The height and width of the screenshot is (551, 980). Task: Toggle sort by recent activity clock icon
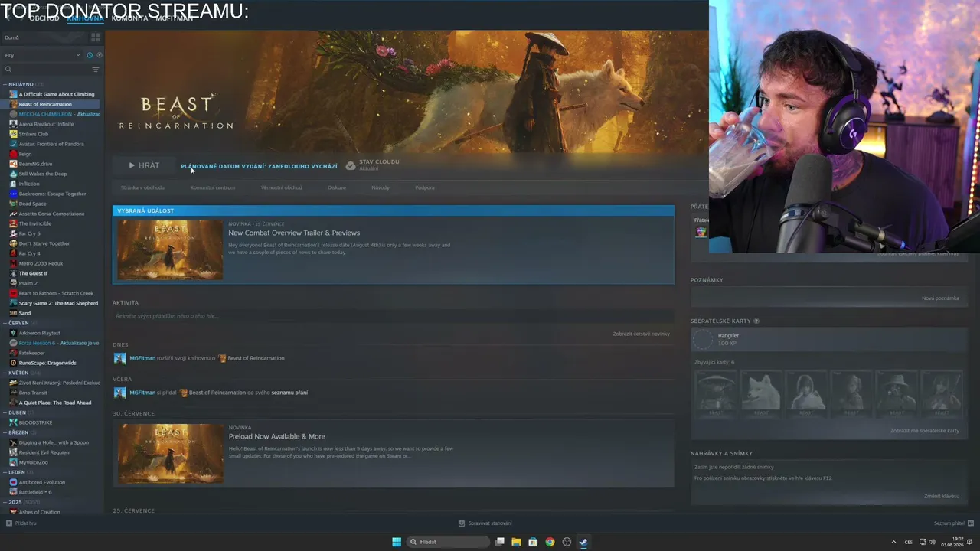[x=89, y=55]
